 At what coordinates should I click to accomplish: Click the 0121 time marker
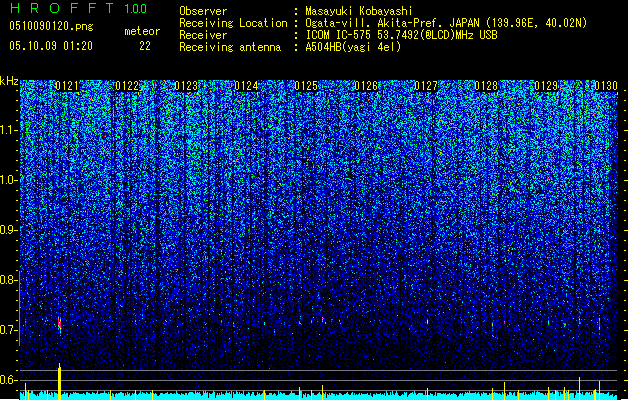pos(67,86)
